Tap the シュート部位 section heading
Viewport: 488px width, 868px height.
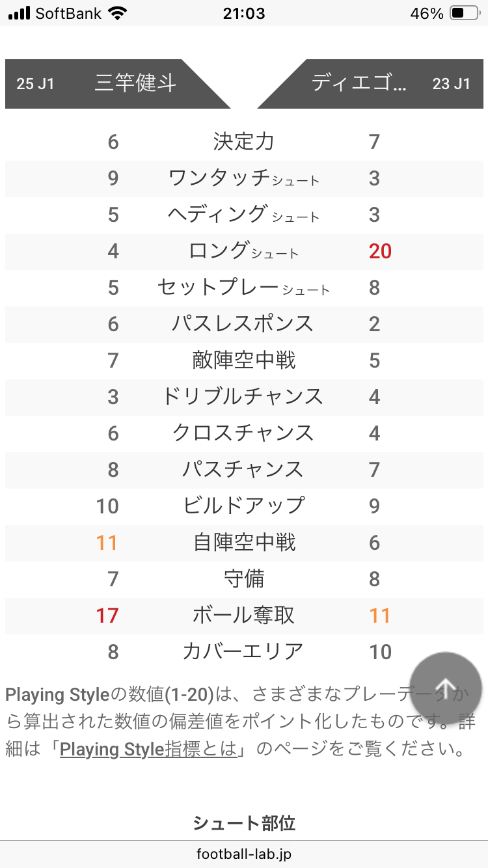[244, 823]
